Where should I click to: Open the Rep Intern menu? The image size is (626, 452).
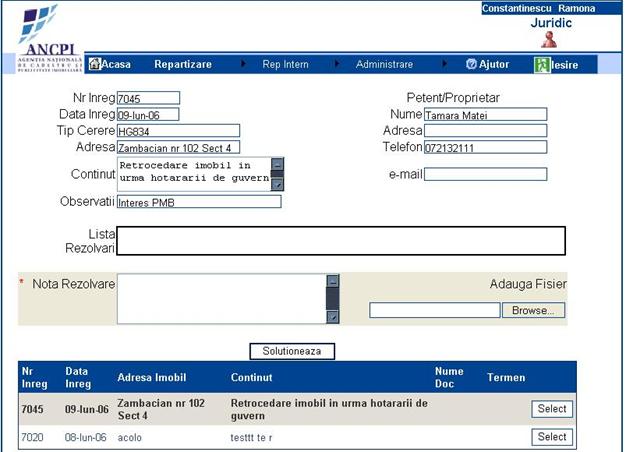[285, 64]
